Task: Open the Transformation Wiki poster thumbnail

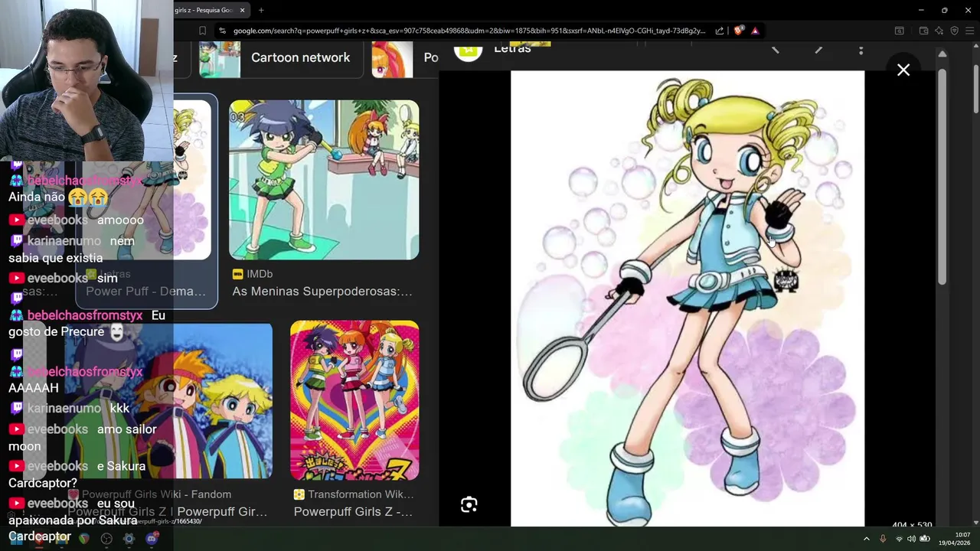Action: coord(354,400)
